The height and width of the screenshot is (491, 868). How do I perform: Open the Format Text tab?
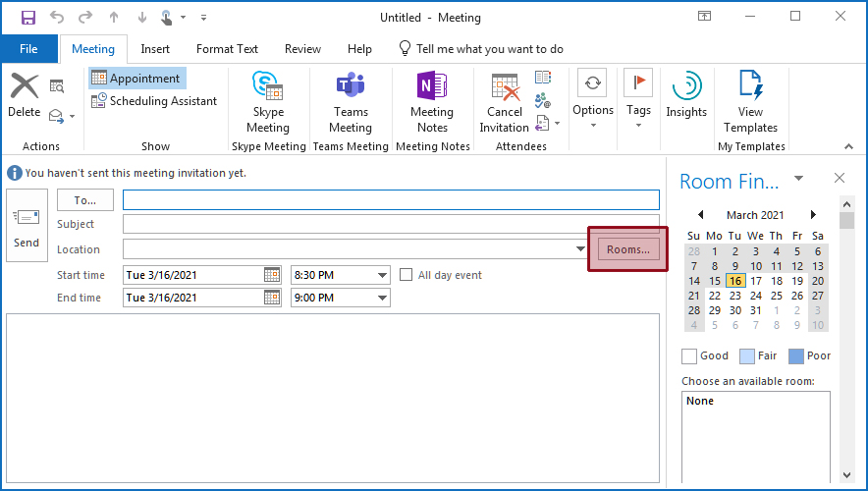[x=227, y=49]
